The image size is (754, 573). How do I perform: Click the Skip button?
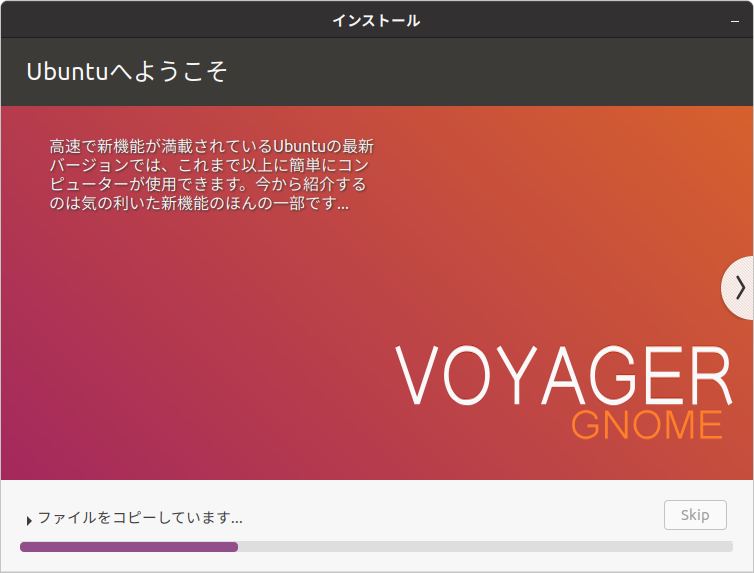695,515
